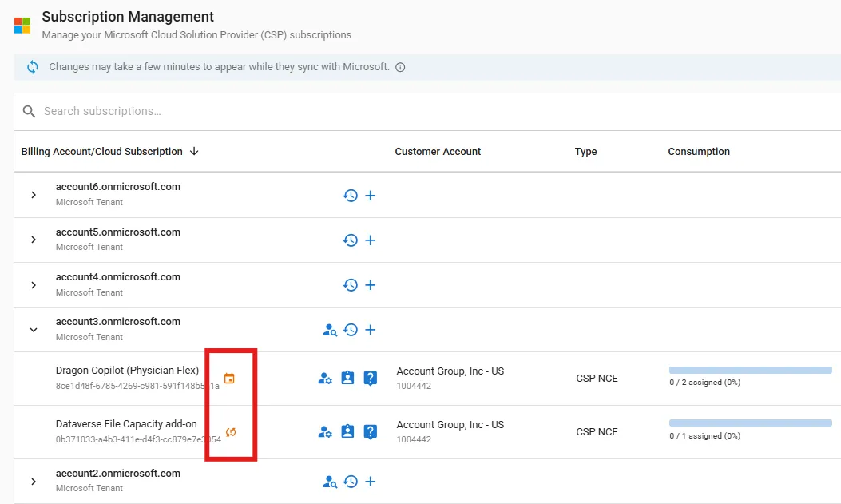Image resolution: width=841 pixels, height=504 pixels.
Task: Click the plus icon for account4.onmicrosoft.com
Action: (x=370, y=284)
